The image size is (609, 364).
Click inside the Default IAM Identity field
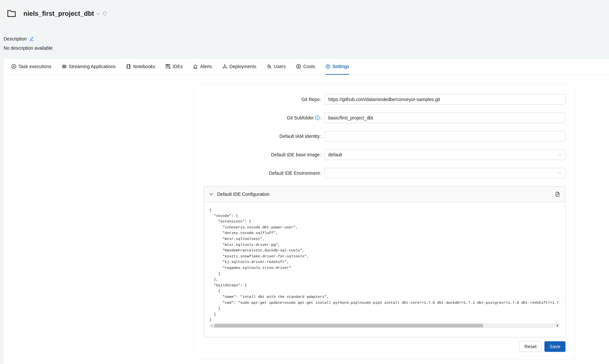[x=445, y=136]
